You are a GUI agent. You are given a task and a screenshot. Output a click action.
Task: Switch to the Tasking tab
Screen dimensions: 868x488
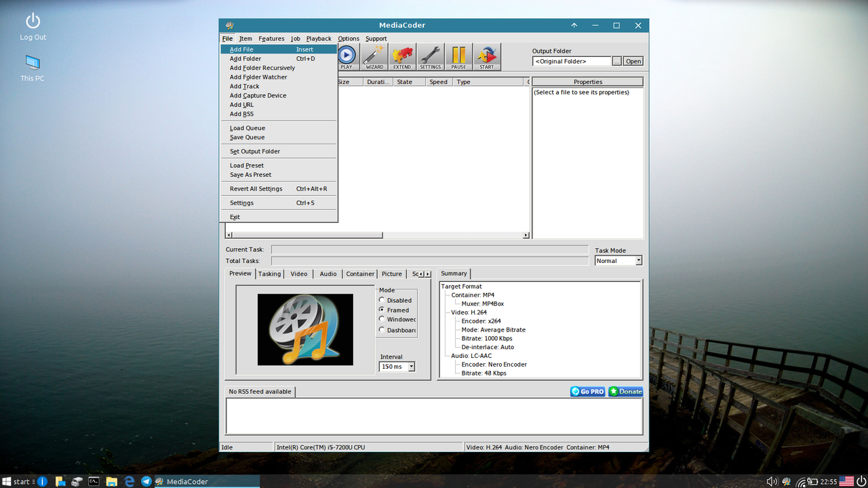pyautogui.click(x=269, y=274)
